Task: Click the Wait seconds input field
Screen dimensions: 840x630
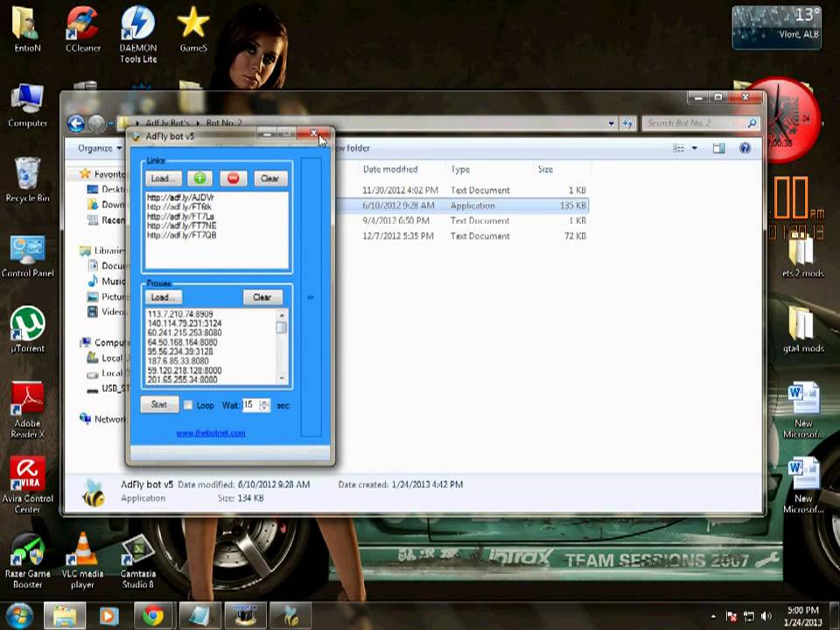Action: click(x=251, y=405)
